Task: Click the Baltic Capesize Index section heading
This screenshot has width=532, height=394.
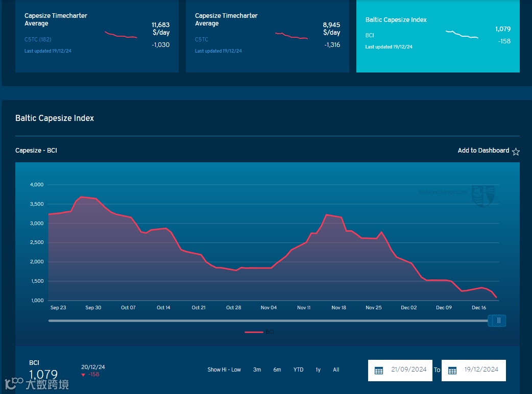Action: pos(55,118)
